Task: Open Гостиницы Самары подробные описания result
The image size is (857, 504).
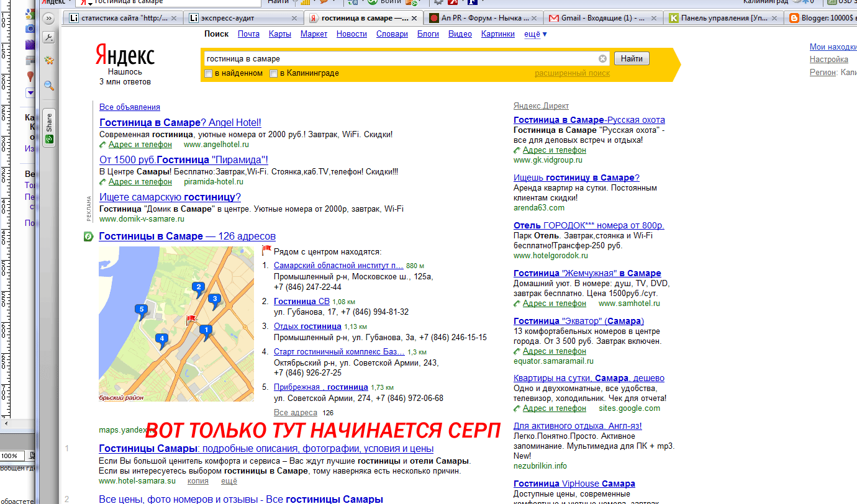Action: tap(266, 449)
